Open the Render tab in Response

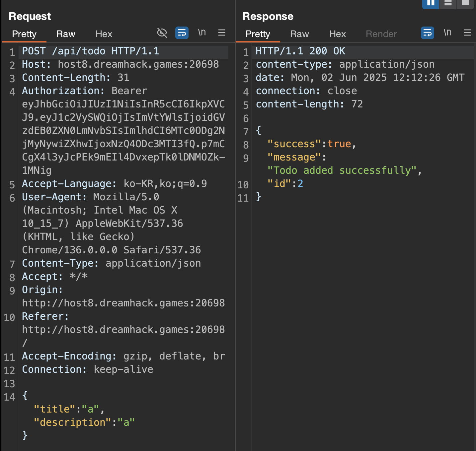(x=381, y=34)
